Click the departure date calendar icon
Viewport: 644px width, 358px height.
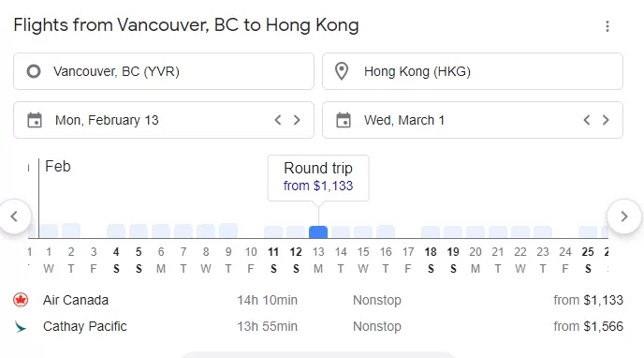[35, 121]
